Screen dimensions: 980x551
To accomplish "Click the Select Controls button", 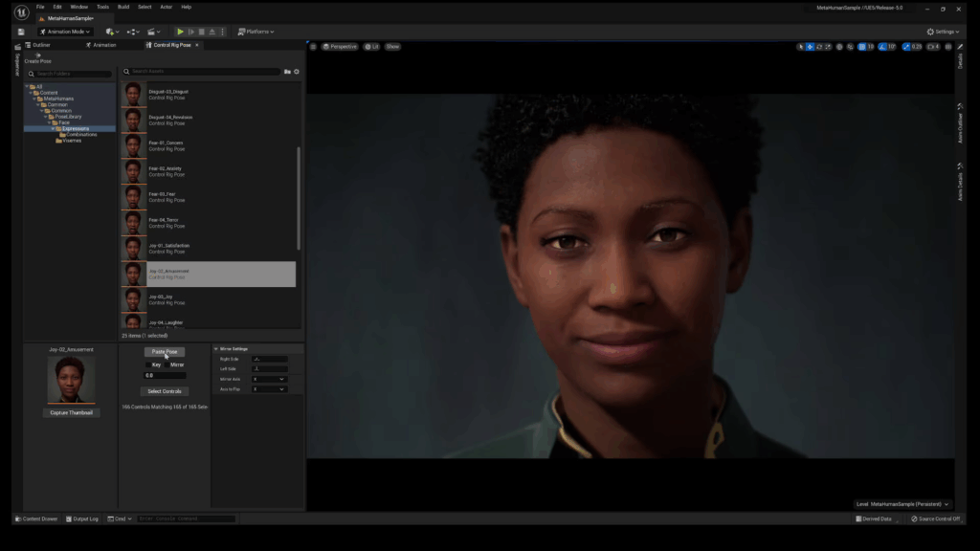I will (164, 390).
